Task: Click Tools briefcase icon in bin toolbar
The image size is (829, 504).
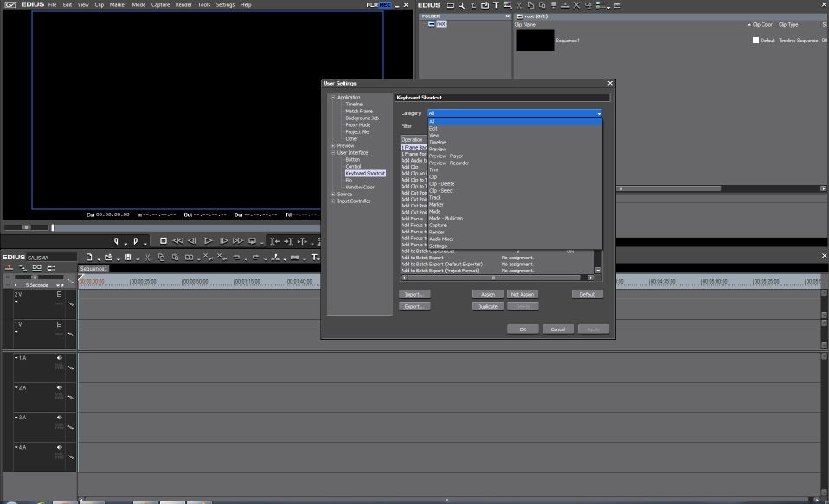Action: point(617,5)
